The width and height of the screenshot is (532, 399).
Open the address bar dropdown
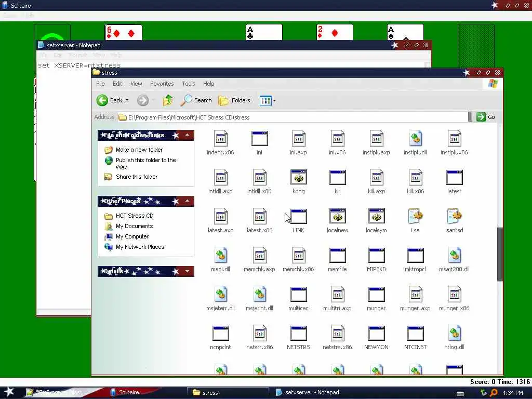470,117
